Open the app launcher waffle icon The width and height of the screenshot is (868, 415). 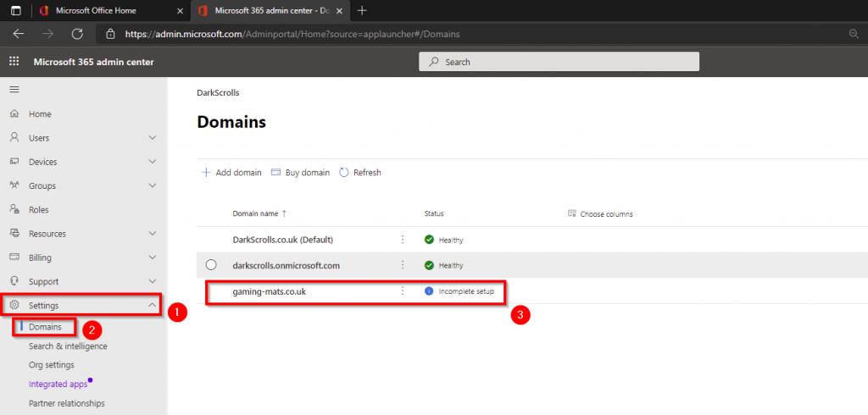[x=14, y=62]
